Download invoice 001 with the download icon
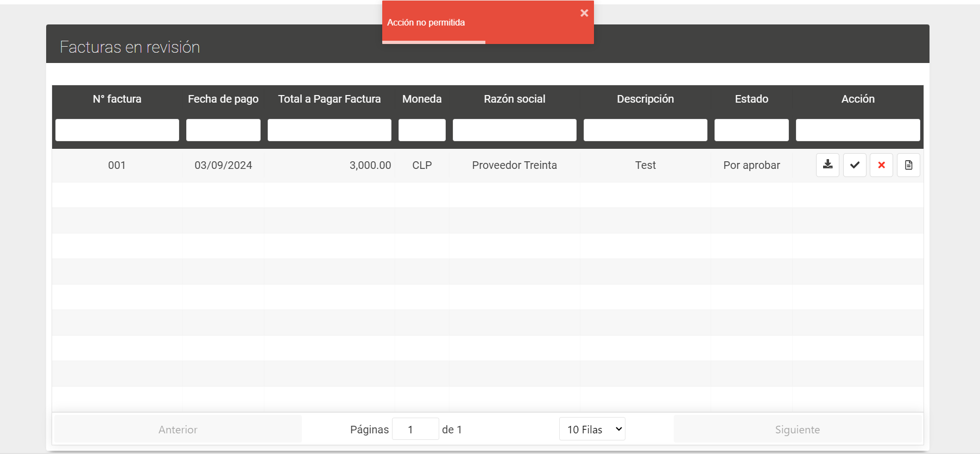This screenshot has width=980, height=454. coord(827,165)
